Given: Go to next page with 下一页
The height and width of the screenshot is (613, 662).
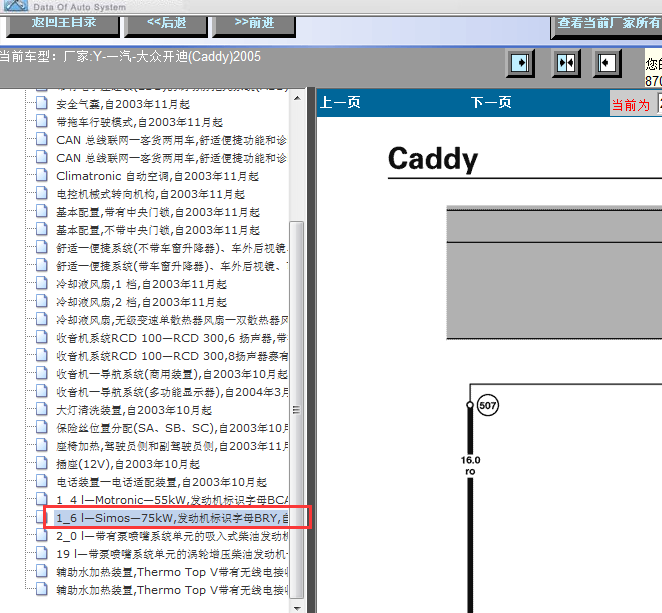Looking at the screenshot, I should (491, 102).
